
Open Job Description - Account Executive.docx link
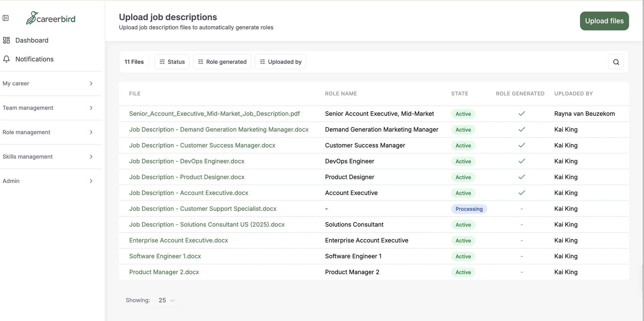[x=189, y=193]
